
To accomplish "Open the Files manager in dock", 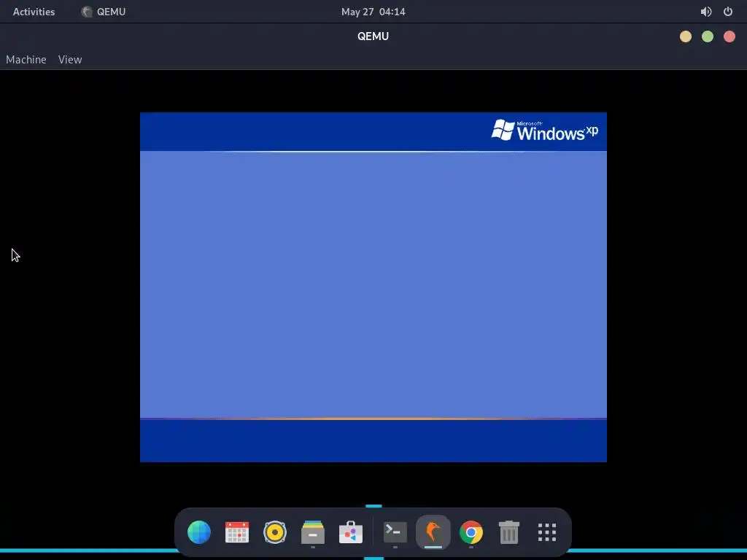I will (313, 532).
